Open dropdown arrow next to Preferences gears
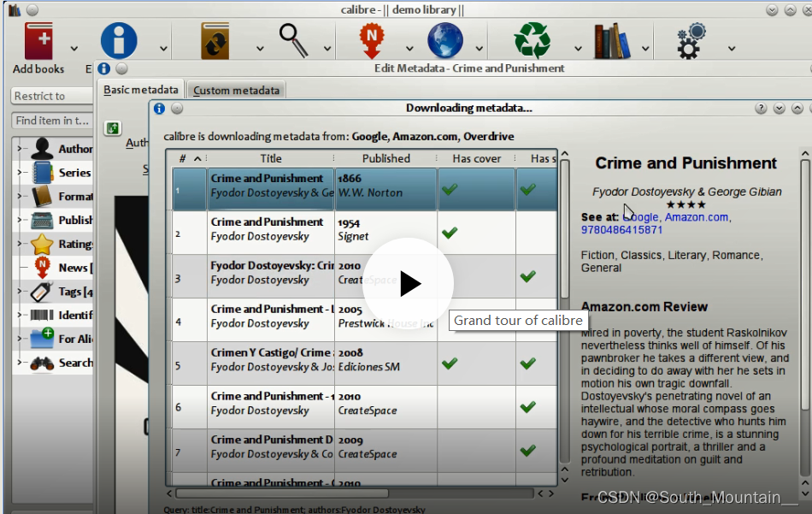 click(732, 49)
